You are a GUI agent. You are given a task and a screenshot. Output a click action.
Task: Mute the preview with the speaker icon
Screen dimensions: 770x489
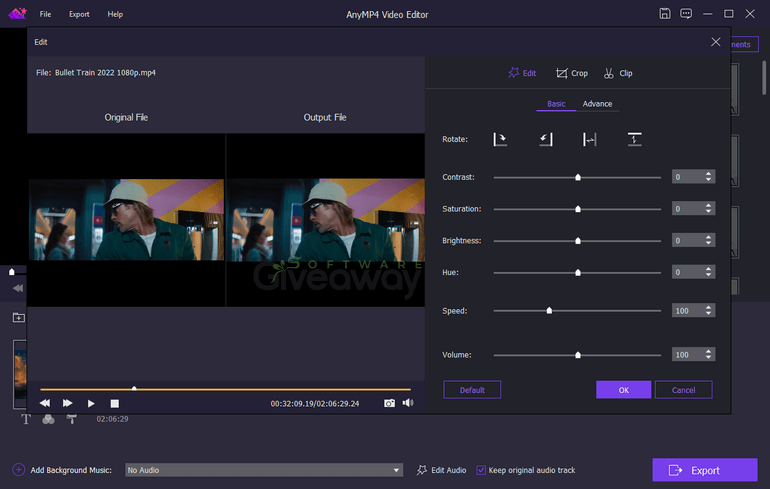407,403
